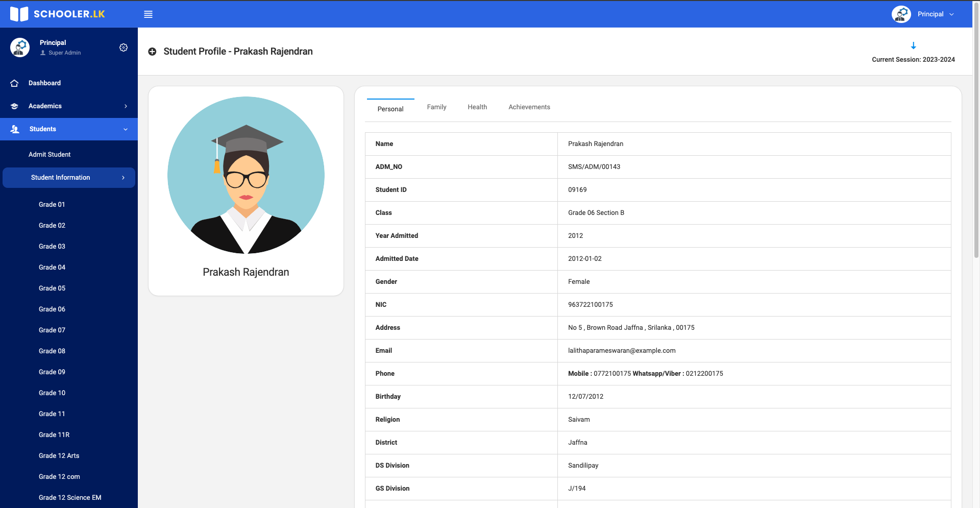Click the Principal avatar in top bar
Screen dimensions: 980x508
coord(901,14)
